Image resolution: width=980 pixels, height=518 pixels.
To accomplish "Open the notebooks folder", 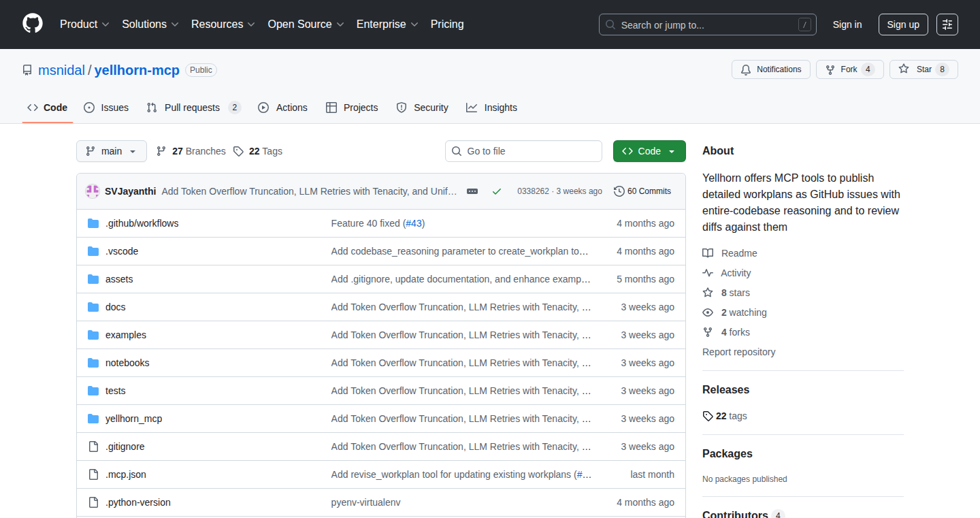I will click(x=127, y=363).
